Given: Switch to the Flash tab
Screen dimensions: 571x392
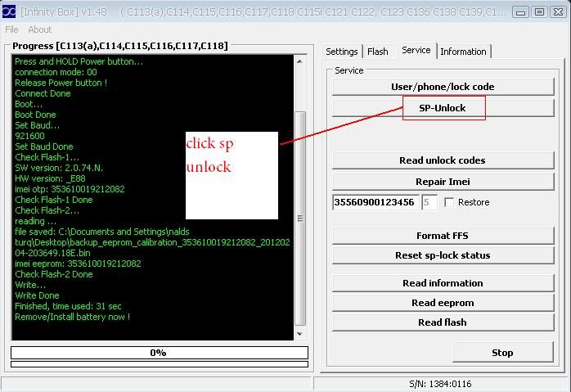Looking at the screenshot, I should pyautogui.click(x=378, y=52).
